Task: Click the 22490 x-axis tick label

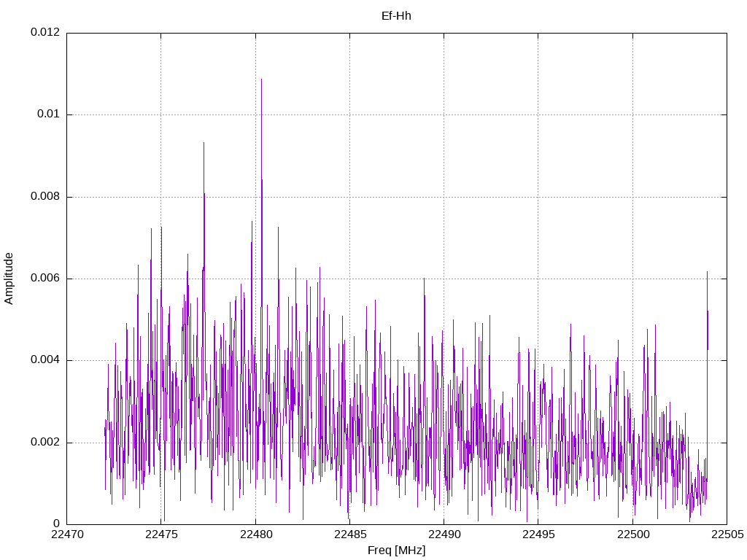Action: (x=444, y=534)
